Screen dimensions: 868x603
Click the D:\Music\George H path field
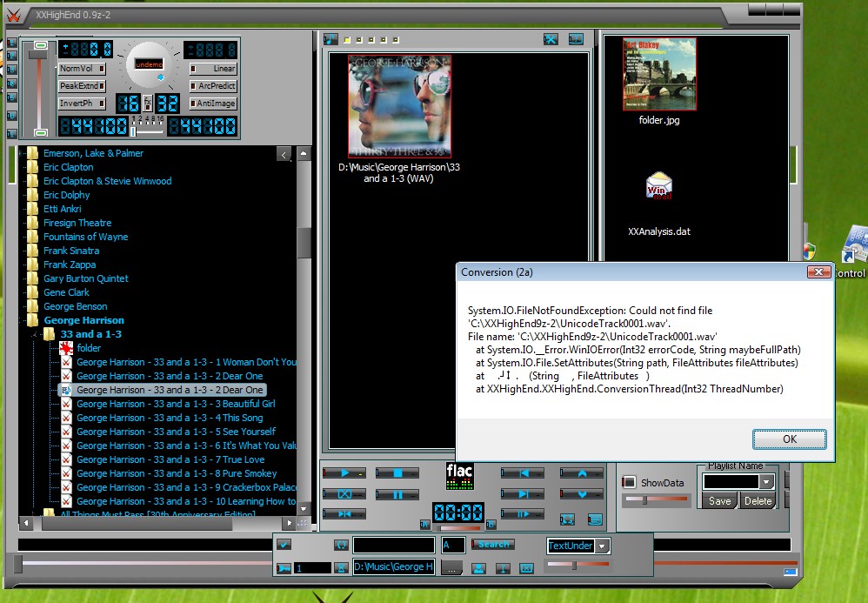click(x=394, y=567)
